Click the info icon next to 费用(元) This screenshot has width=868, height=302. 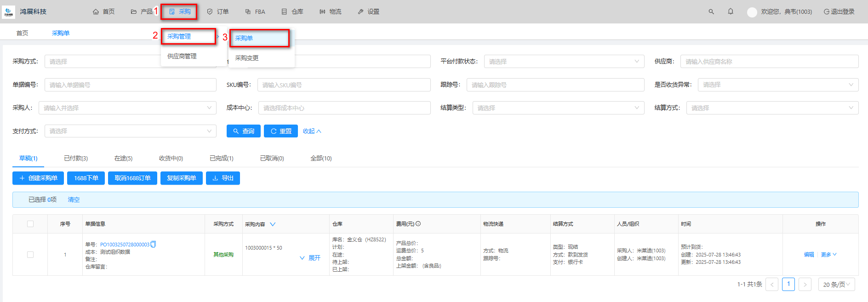[x=418, y=224]
